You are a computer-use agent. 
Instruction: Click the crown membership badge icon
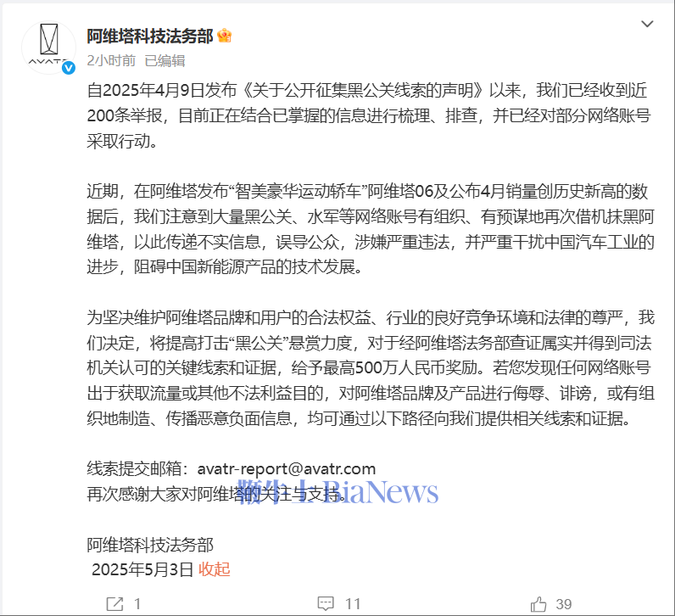[x=224, y=36]
